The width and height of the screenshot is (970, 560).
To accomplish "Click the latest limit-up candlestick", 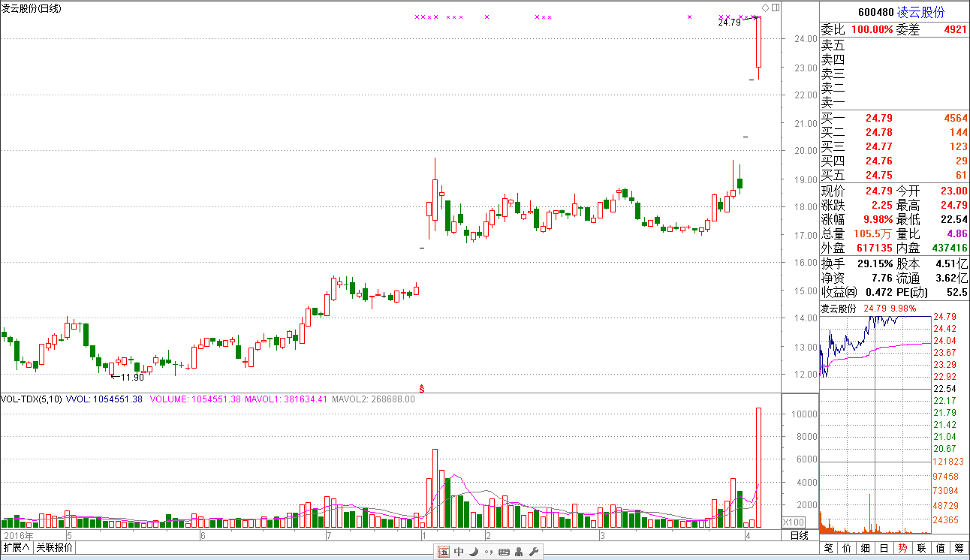I will click(x=758, y=48).
